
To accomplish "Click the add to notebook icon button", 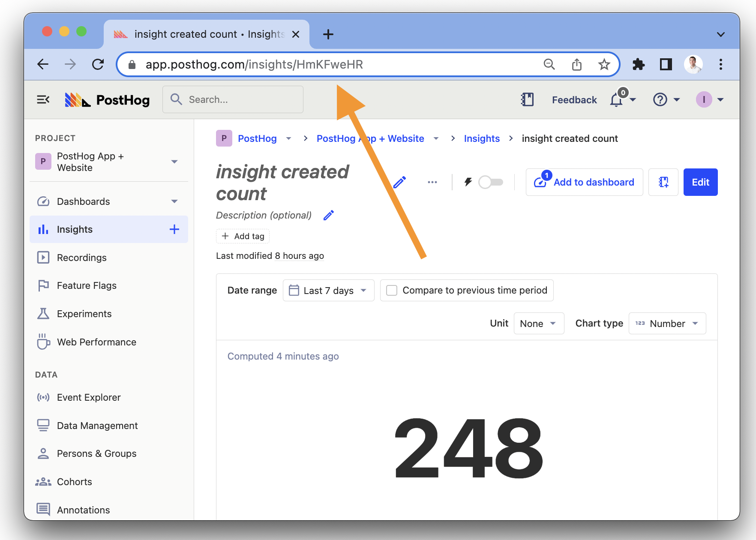I will [663, 182].
